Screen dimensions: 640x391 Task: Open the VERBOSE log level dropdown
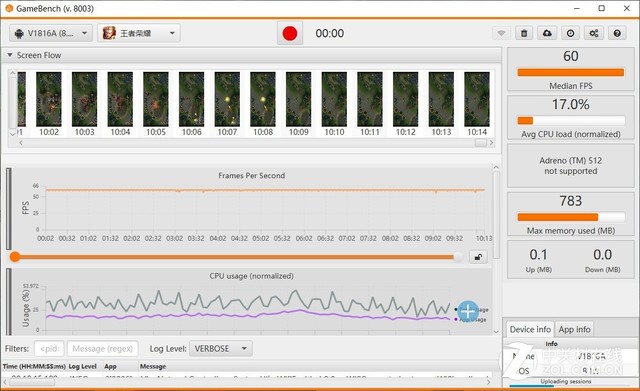pos(221,349)
